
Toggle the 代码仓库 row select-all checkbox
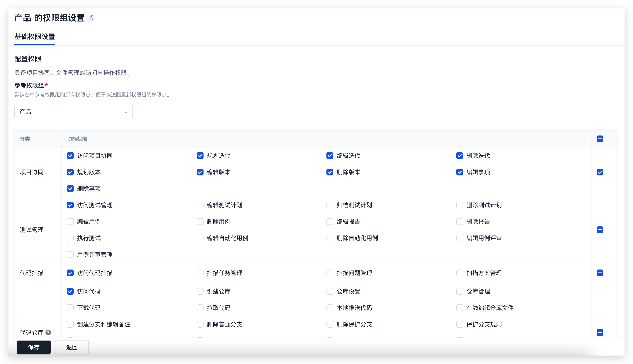pos(600,333)
